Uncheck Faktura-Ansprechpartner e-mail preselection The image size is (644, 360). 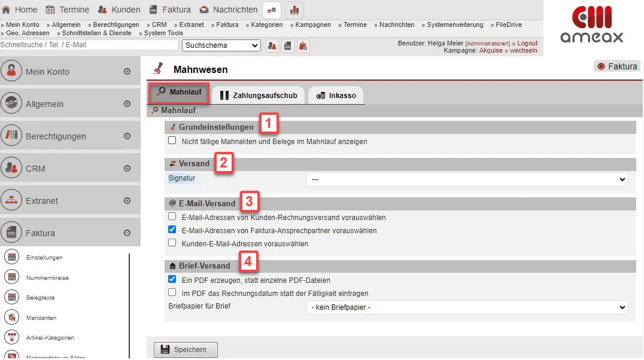pyautogui.click(x=172, y=230)
